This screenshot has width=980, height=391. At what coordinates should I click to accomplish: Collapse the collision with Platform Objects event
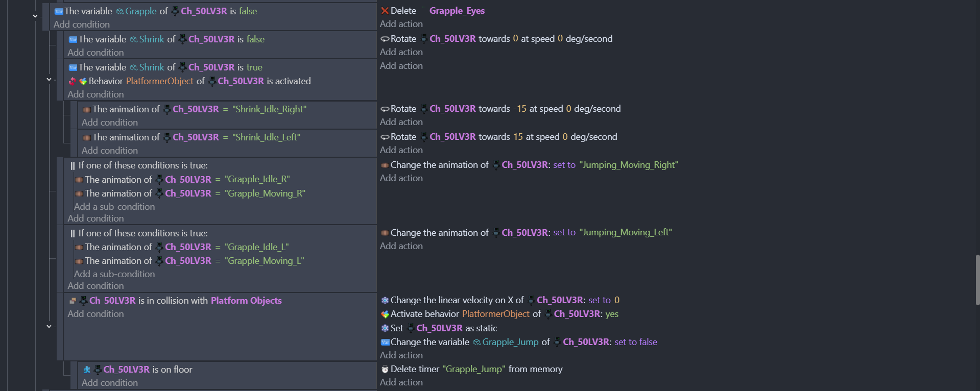point(49,326)
